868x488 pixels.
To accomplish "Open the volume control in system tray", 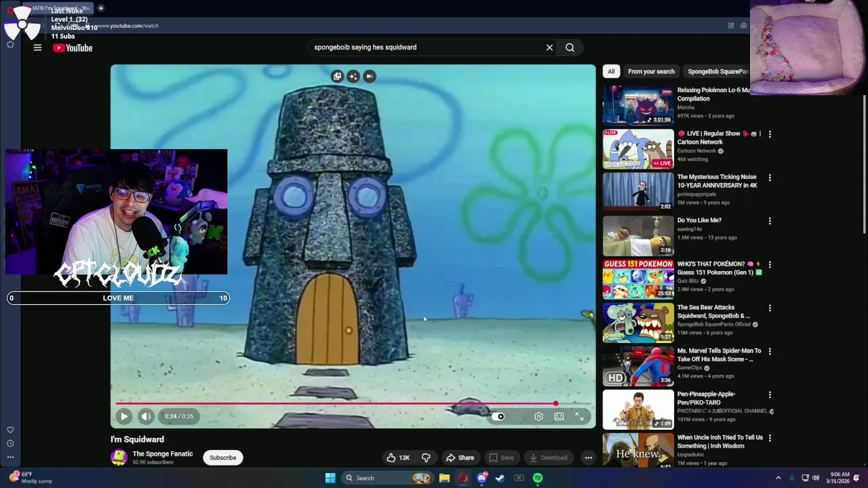I will [816, 478].
